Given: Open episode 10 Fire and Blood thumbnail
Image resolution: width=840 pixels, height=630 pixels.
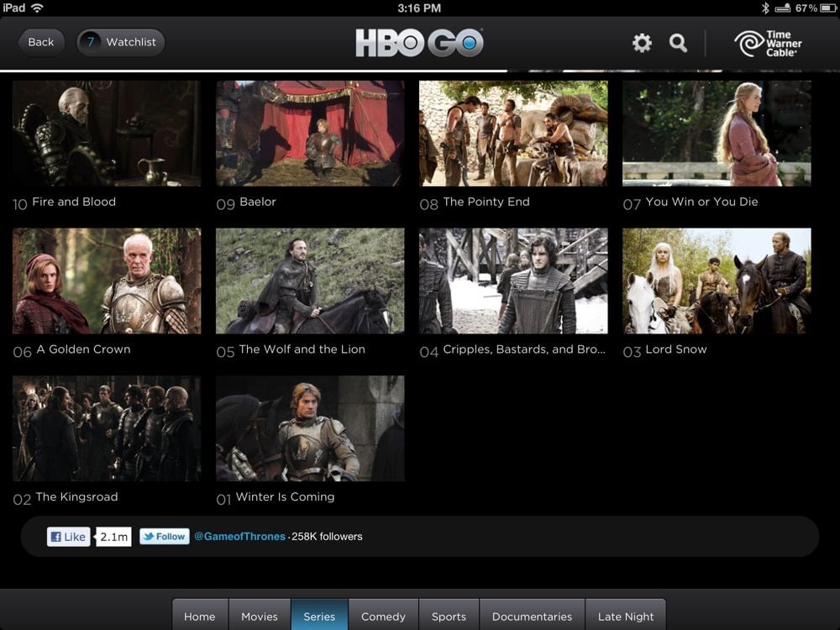Looking at the screenshot, I should (107, 134).
